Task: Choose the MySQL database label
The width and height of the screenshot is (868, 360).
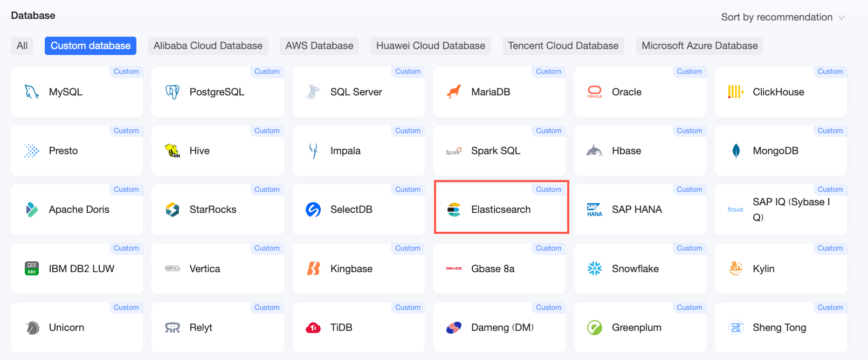Action: point(66,92)
